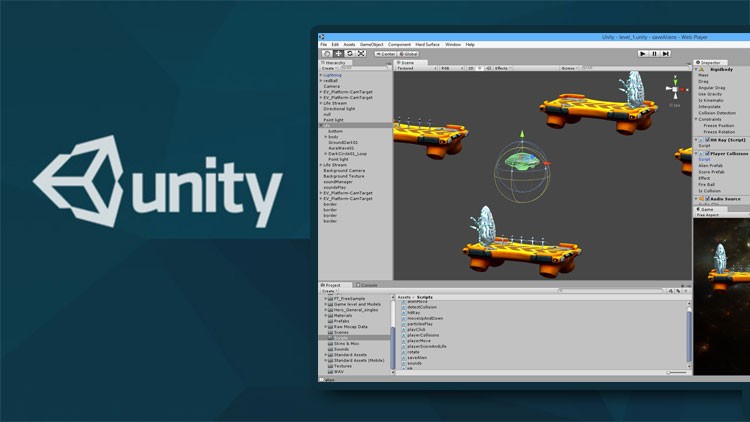Expand the Lightning object in Hierarchy
This screenshot has height=422, width=750.
(321, 75)
